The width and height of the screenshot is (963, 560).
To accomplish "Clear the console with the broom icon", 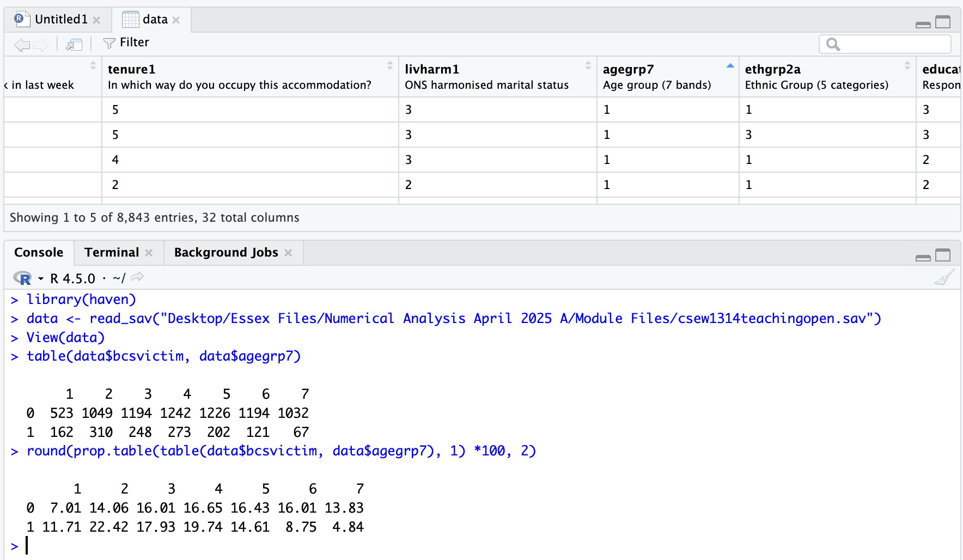I will point(944,278).
